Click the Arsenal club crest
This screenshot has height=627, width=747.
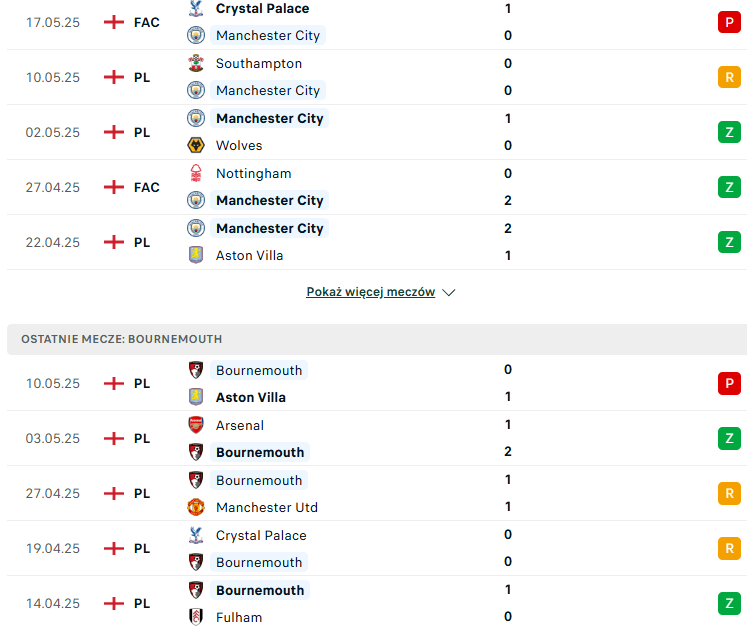pyautogui.click(x=196, y=425)
